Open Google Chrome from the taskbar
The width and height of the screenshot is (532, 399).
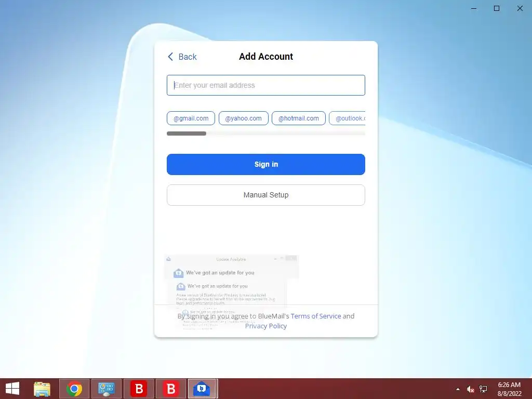(x=74, y=389)
